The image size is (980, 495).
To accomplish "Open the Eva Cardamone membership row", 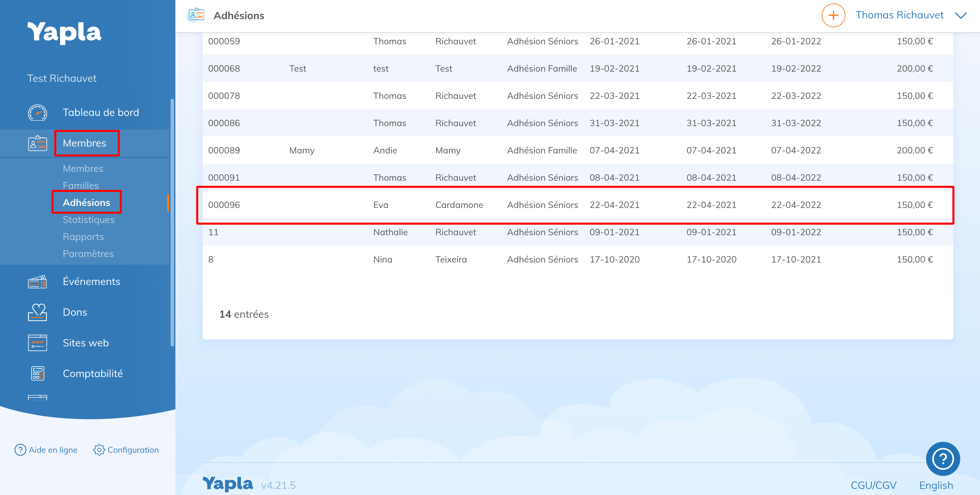I will coord(459,205).
